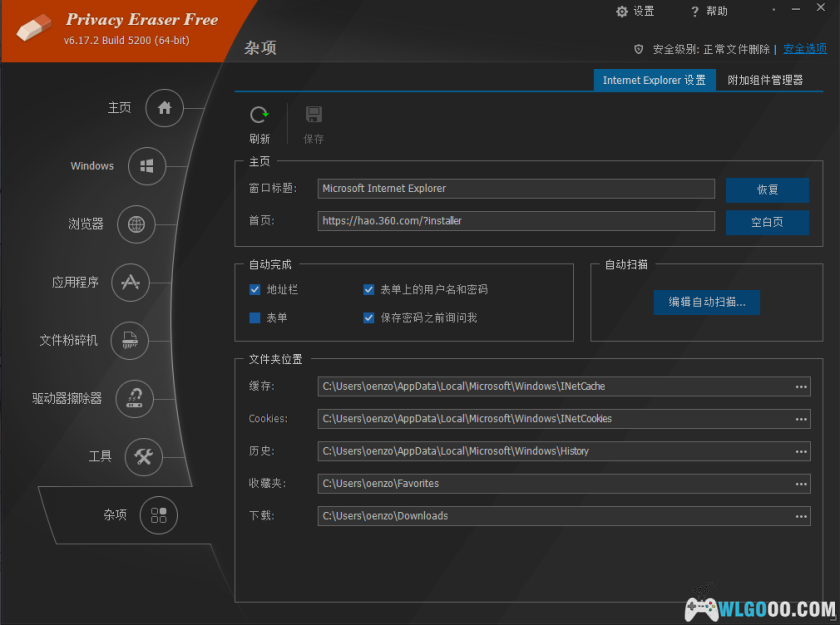
Task: Uncheck the 地址栏 autocomplete option
Action: tap(254, 289)
